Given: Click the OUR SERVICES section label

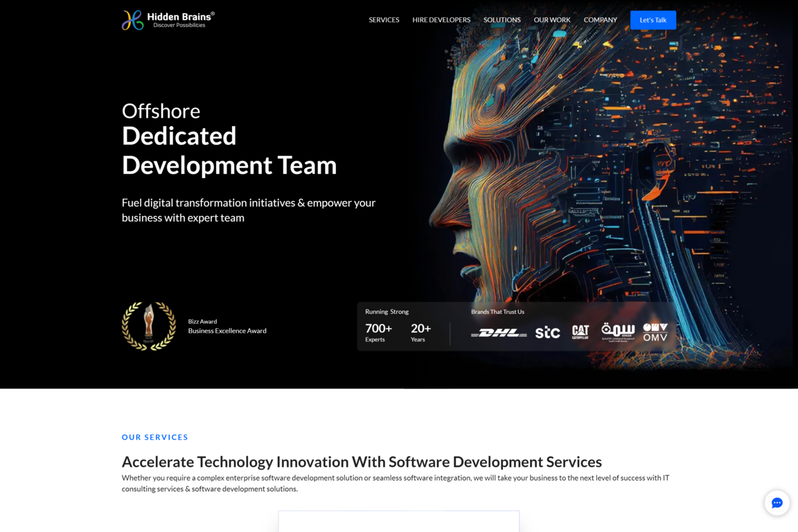Looking at the screenshot, I should point(155,437).
